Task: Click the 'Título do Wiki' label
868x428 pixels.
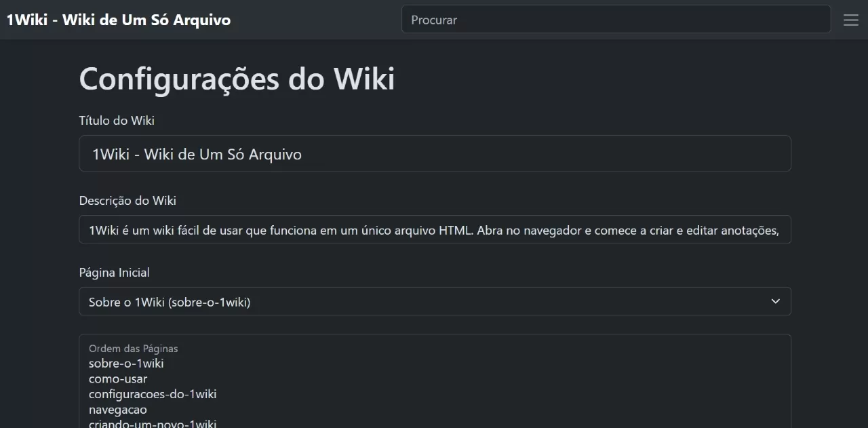Action: [117, 121]
